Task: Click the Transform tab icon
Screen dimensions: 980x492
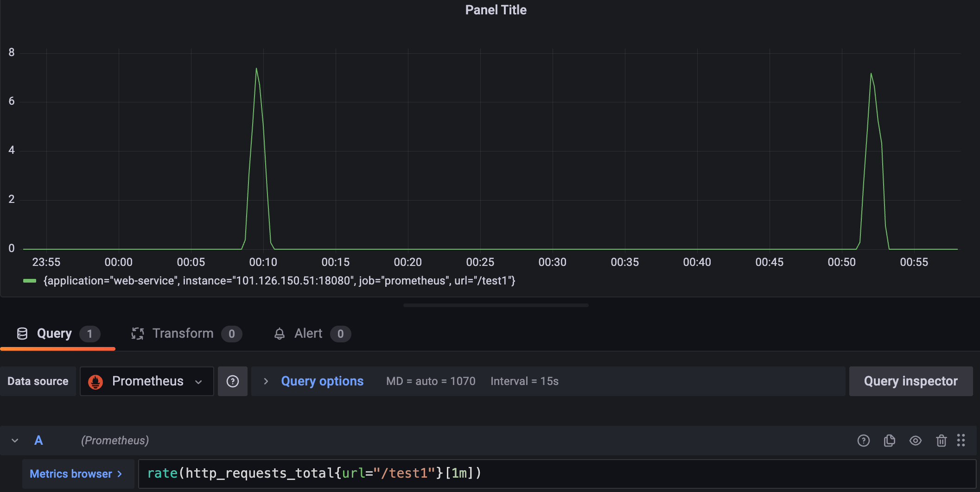Action: click(138, 334)
